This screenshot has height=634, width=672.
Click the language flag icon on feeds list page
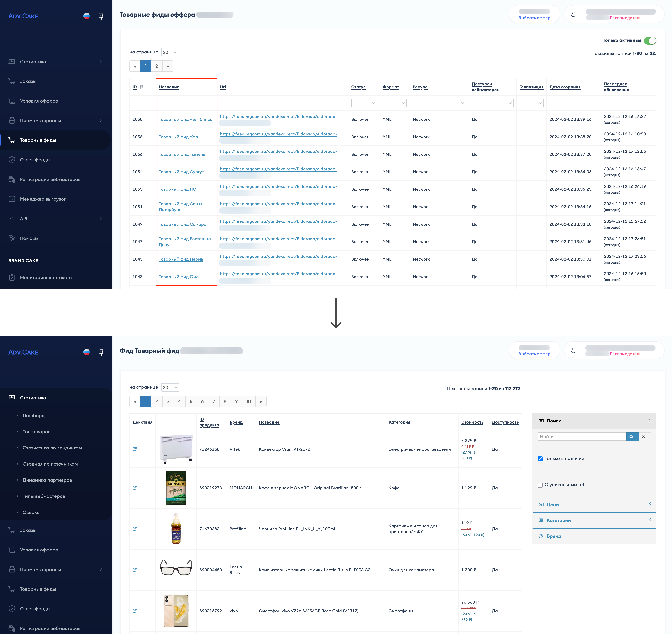pyautogui.click(x=87, y=16)
